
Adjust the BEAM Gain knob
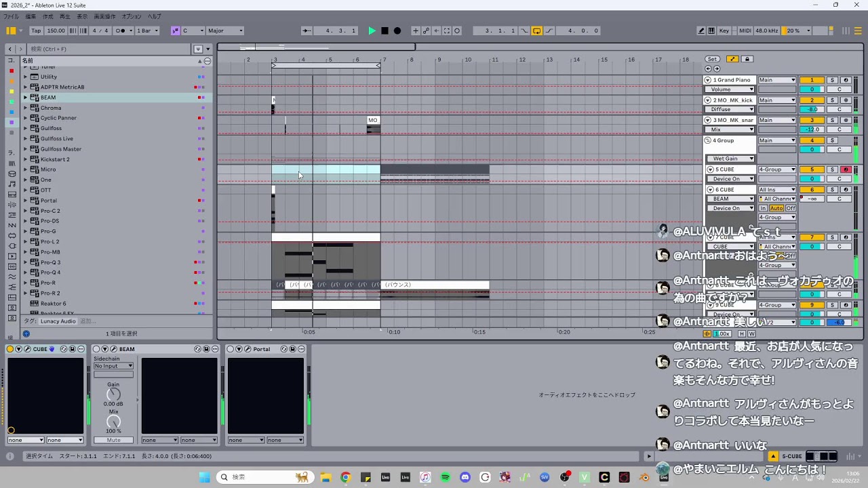click(x=113, y=394)
